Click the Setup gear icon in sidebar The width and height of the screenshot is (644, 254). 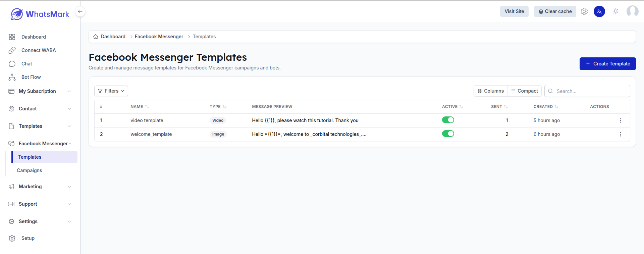(x=12, y=238)
